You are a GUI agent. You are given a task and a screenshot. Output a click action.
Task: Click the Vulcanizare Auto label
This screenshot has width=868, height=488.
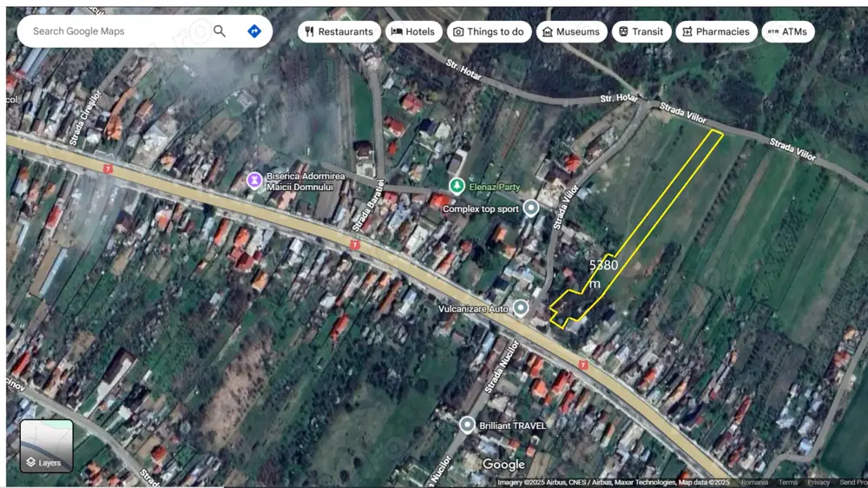[x=473, y=308]
